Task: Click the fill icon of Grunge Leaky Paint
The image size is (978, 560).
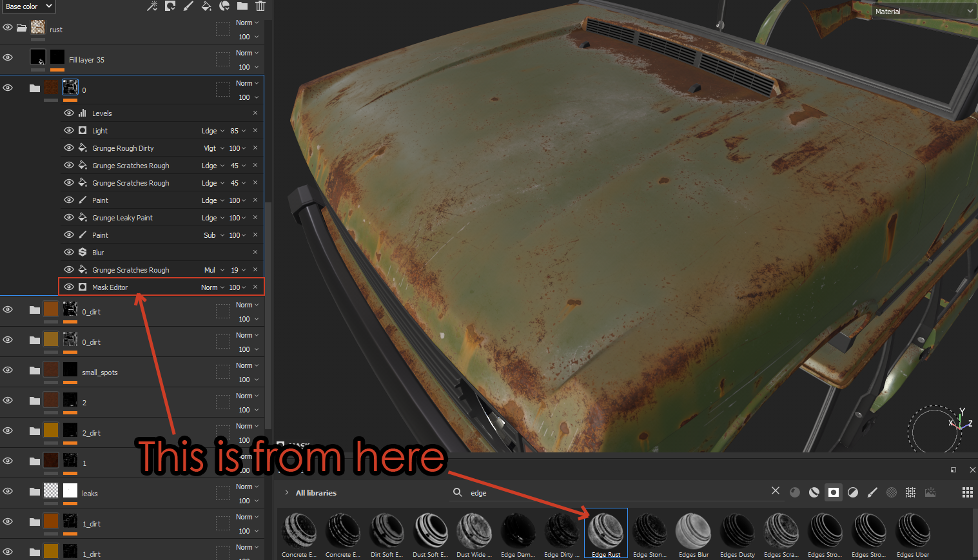Action: coord(83,217)
